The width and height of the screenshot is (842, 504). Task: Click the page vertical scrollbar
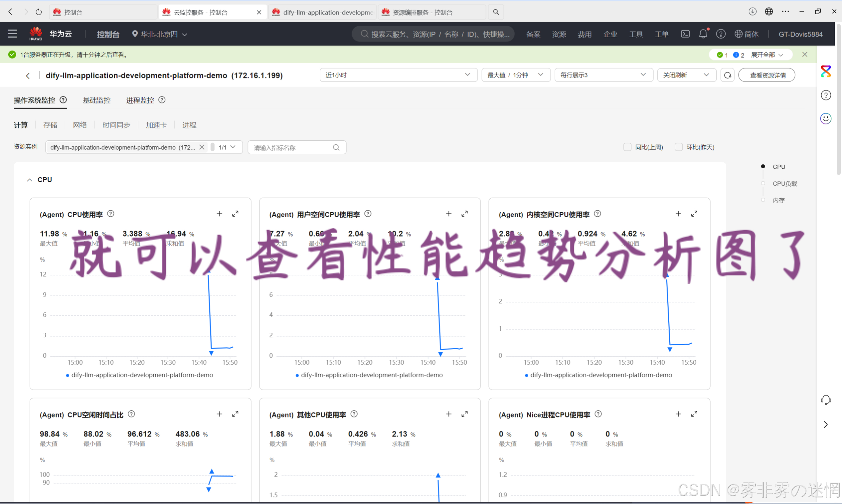[839, 98]
